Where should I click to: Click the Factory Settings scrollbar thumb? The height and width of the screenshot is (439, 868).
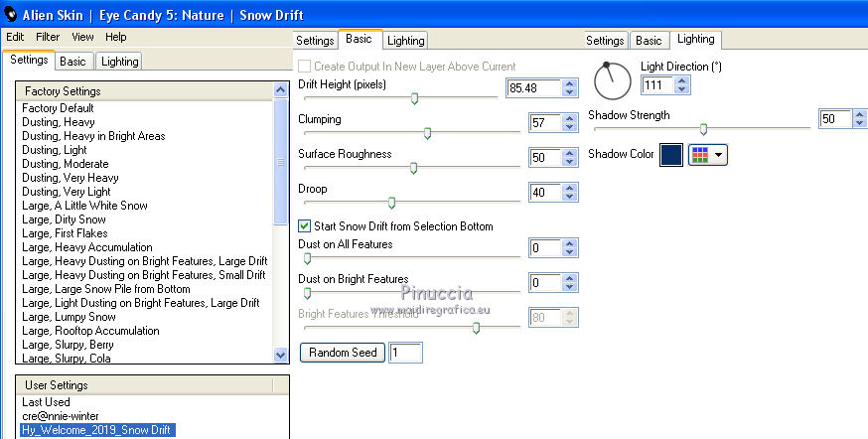click(x=281, y=162)
